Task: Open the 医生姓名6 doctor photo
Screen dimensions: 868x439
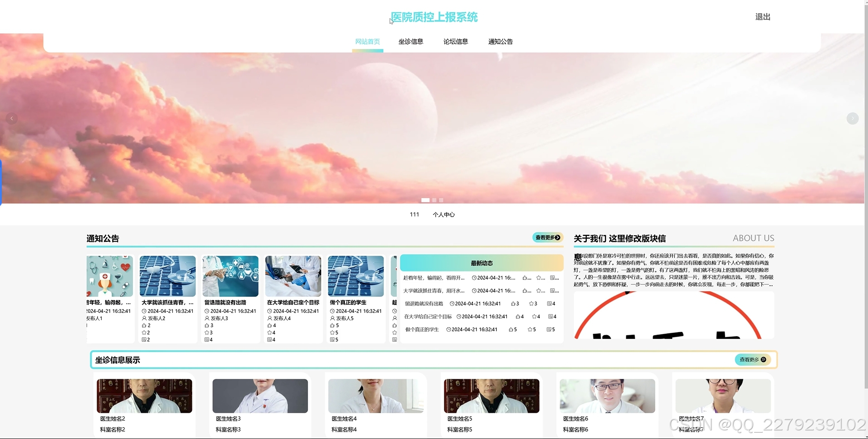Action: (607, 396)
